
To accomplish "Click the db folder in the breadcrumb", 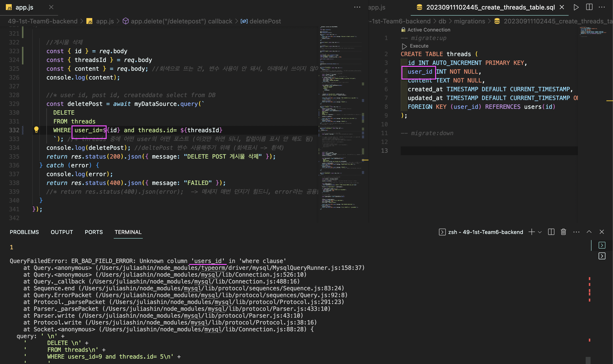I will pos(442,21).
